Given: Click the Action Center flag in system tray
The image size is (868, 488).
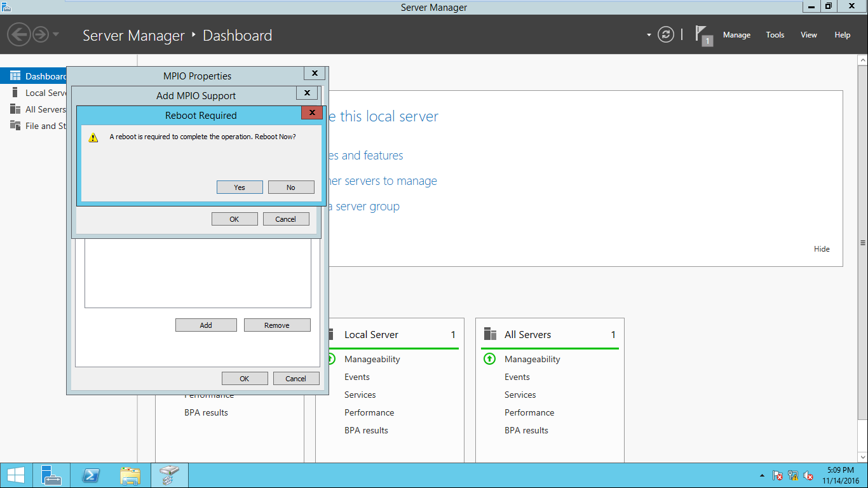Looking at the screenshot, I should (777, 475).
